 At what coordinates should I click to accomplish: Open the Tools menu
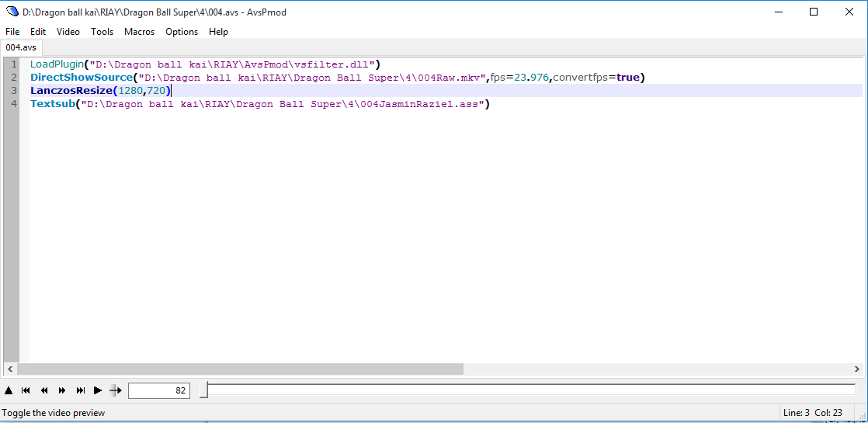(x=102, y=32)
